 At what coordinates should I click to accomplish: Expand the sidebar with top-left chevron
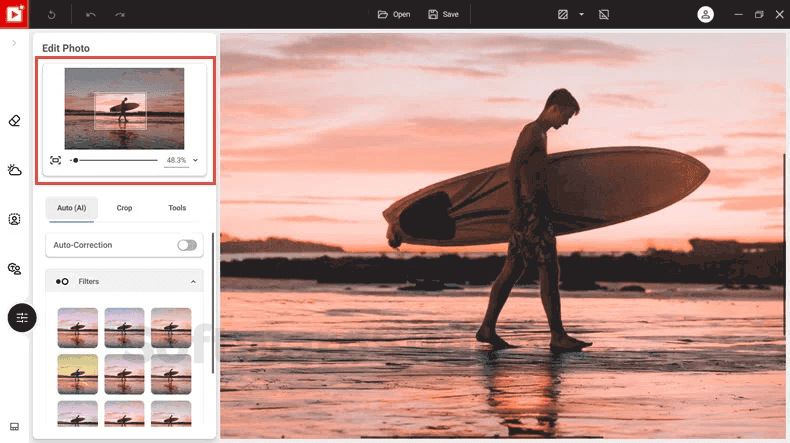pyautogui.click(x=14, y=43)
